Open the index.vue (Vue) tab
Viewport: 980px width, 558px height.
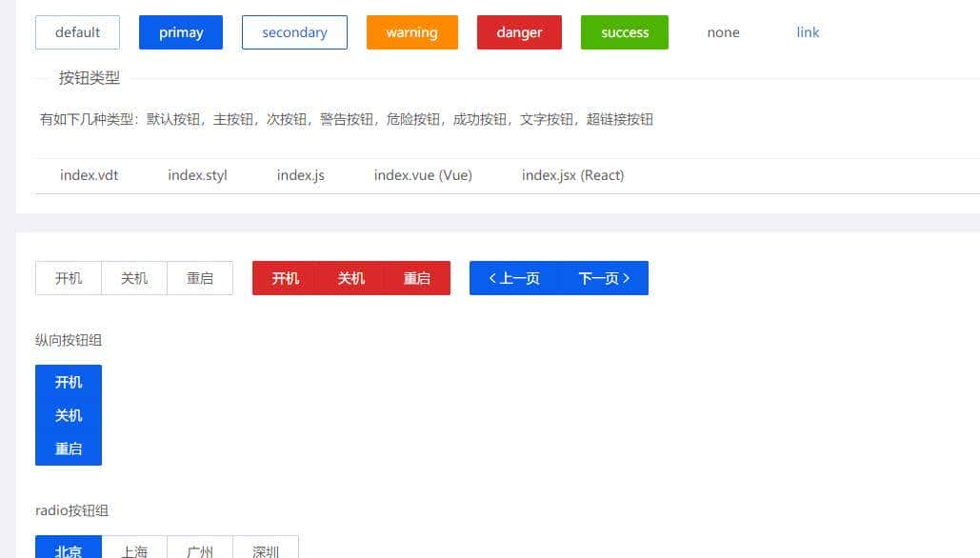[x=423, y=175]
